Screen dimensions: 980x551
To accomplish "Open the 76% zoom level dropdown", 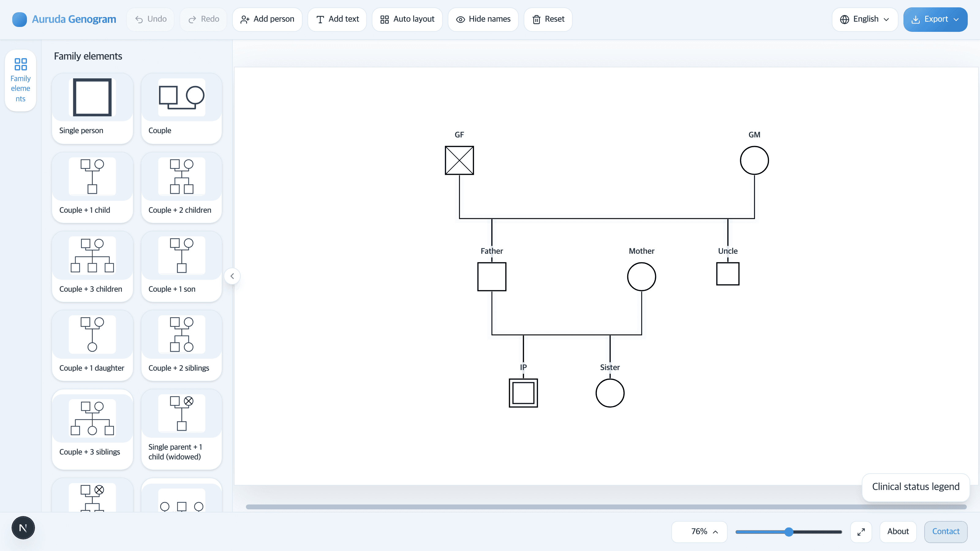I will pyautogui.click(x=699, y=532).
